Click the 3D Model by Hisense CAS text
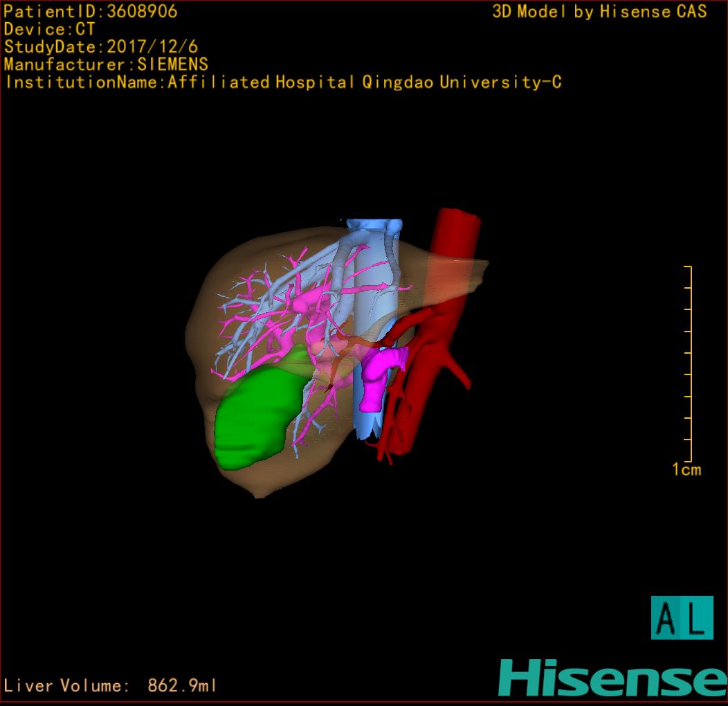The width and height of the screenshot is (728, 706). coord(599,12)
